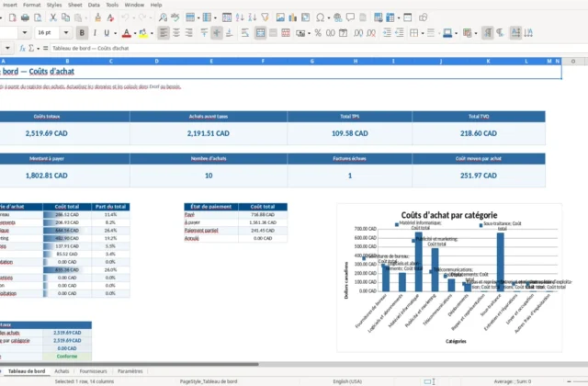Remove a decimal place
This screenshot has height=386, width=588.
[371, 33]
